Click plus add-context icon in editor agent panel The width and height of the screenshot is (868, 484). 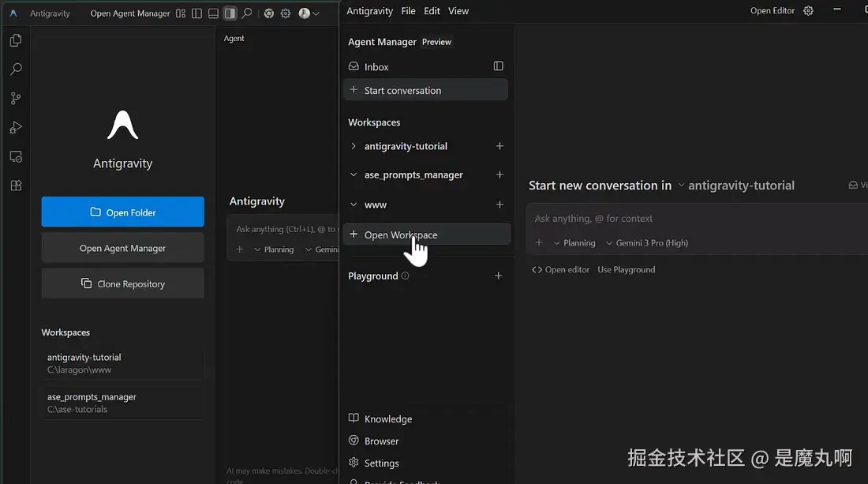pyautogui.click(x=240, y=250)
